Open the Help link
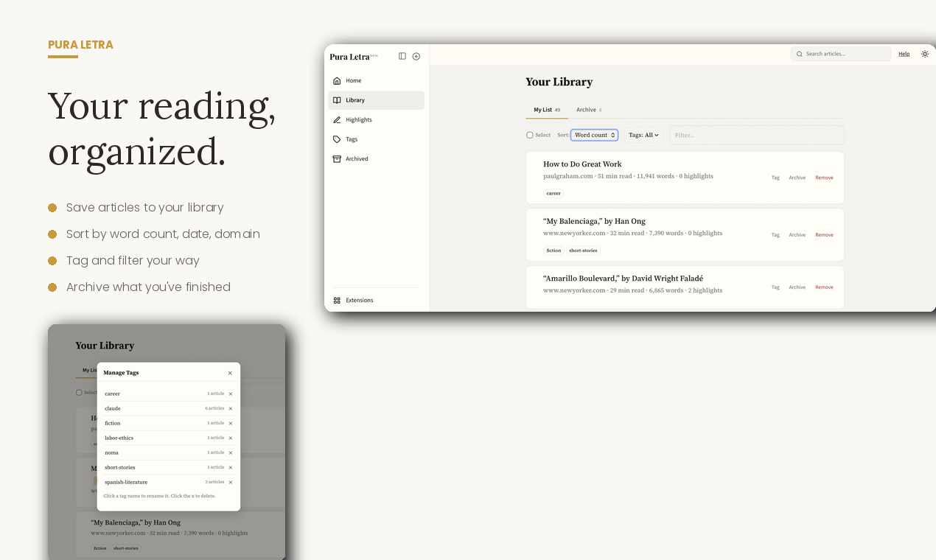936x560 pixels. point(904,54)
